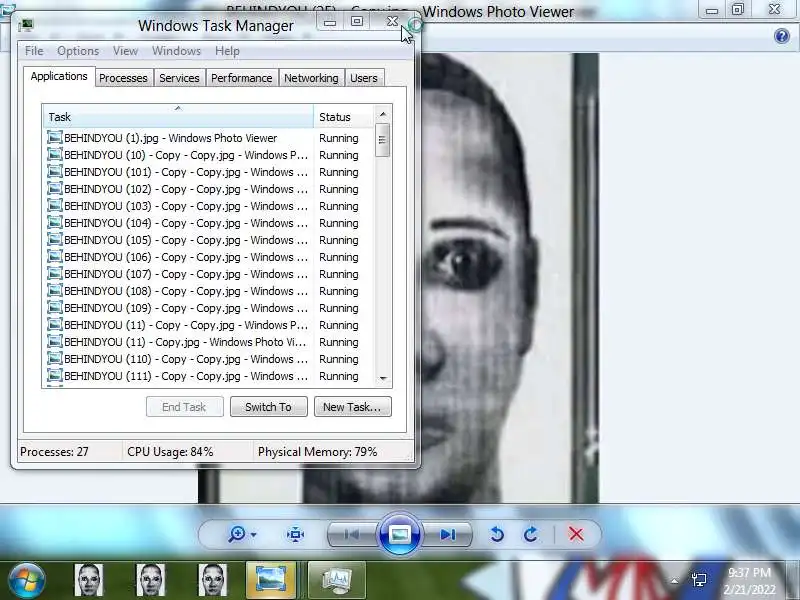This screenshot has height=600, width=800.
Task: Click the Photo Viewer taskbar button
Action: [x=270, y=580]
